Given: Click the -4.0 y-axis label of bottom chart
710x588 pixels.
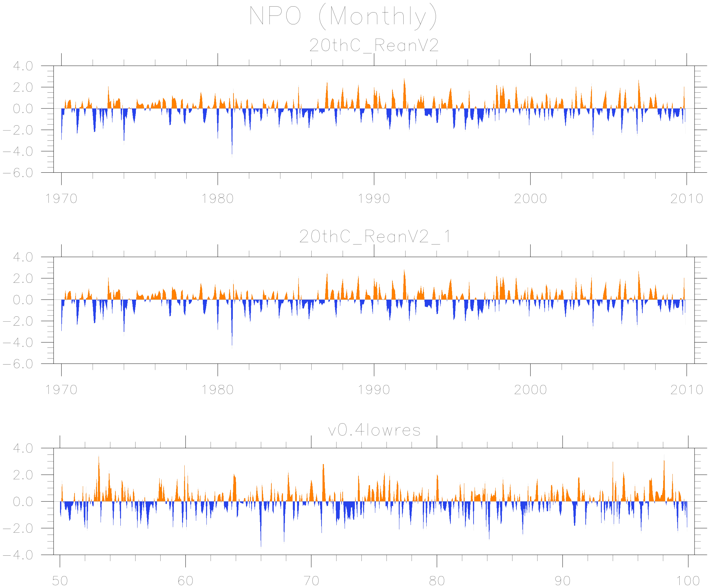Looking at the screenshot, I should pos(18,555).
